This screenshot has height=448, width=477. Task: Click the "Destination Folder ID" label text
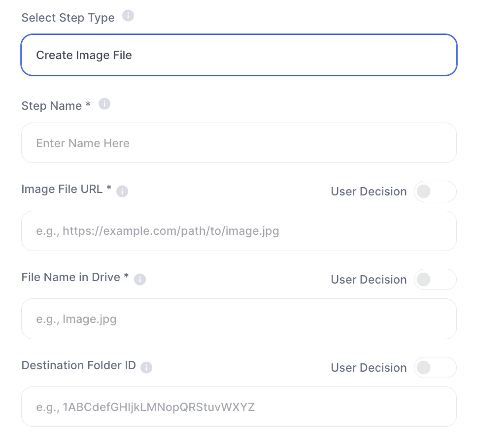click(79, 365)
